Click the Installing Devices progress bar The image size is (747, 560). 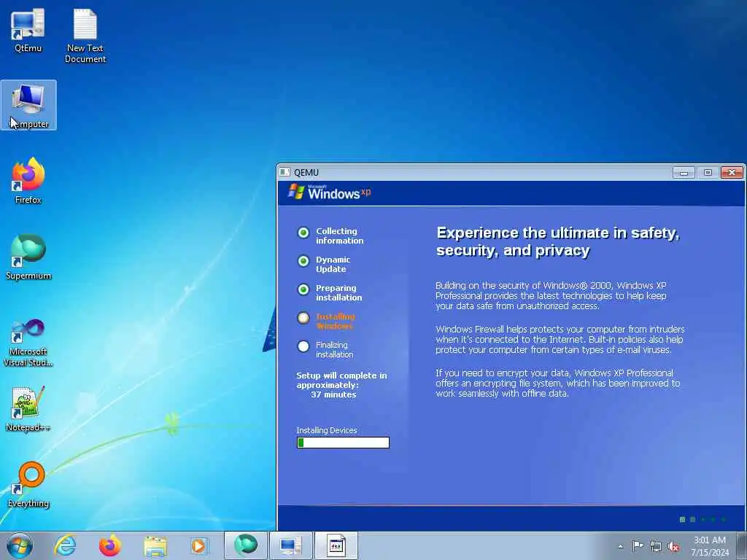(x=343, y=443)
